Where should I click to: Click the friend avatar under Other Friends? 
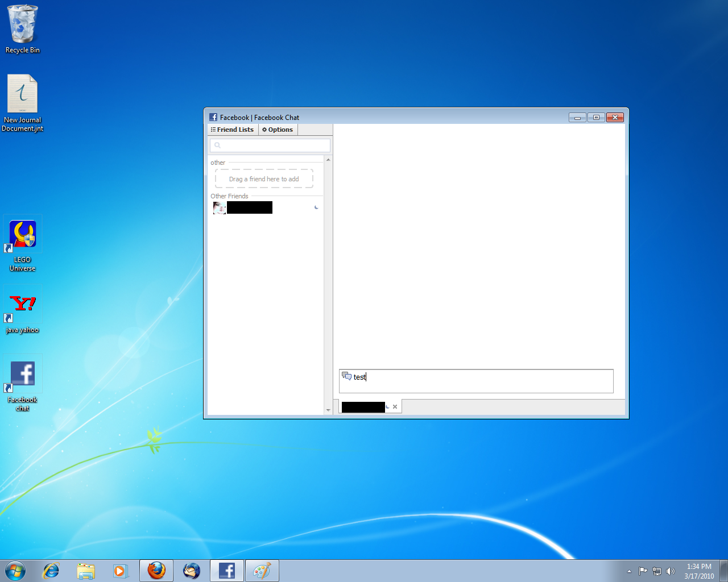coord(220,207)
